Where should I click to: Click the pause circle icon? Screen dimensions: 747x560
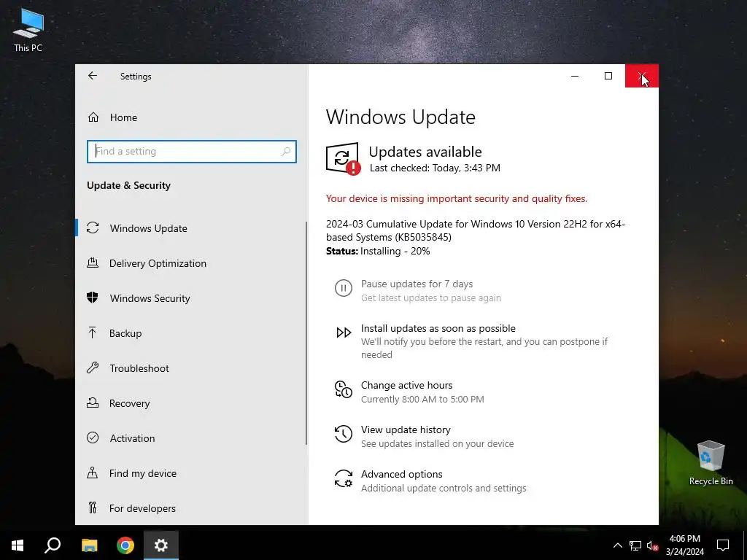click(344, 287)
